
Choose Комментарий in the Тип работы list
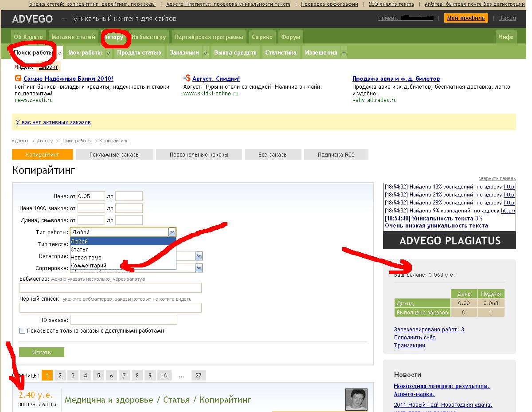(x=123, y=266)
